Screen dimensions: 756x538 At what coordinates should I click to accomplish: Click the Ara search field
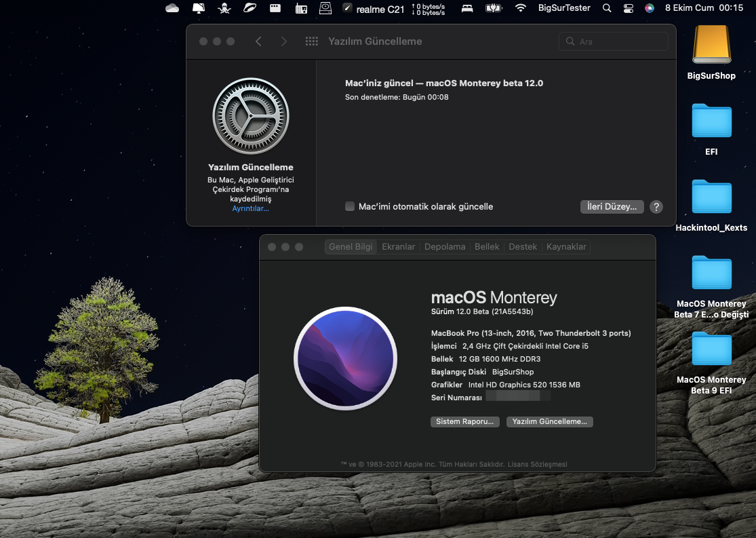[618, 41]
